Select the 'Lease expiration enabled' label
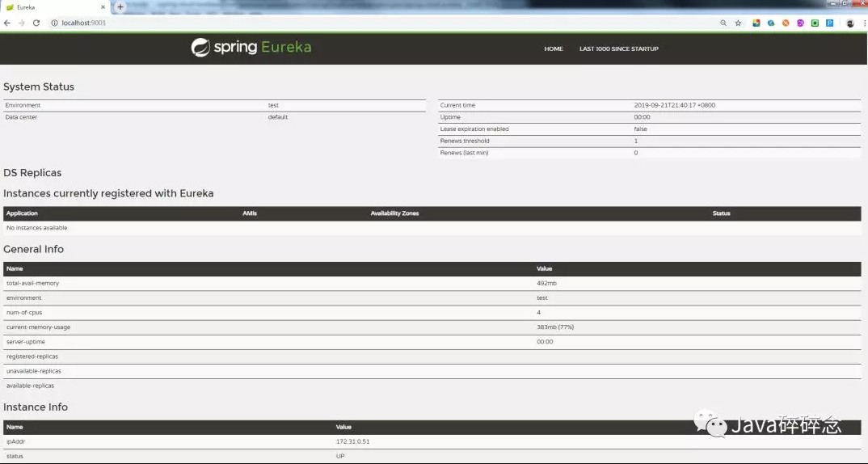Viewport: 868px width, 464px height. tap(474, 129)
